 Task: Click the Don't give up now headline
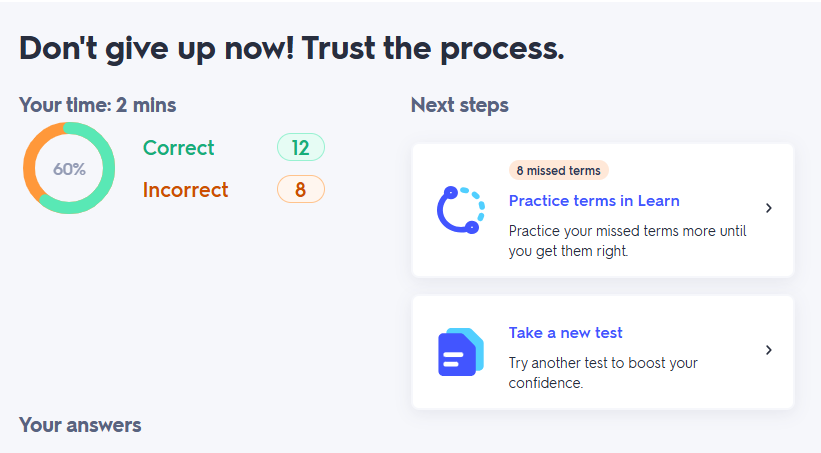point(292,48)
